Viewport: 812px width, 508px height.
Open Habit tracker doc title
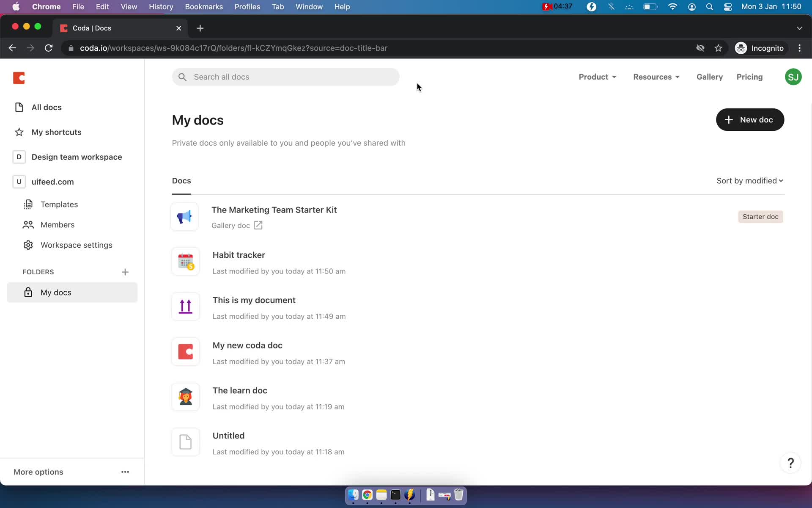(x=239, y=255)
